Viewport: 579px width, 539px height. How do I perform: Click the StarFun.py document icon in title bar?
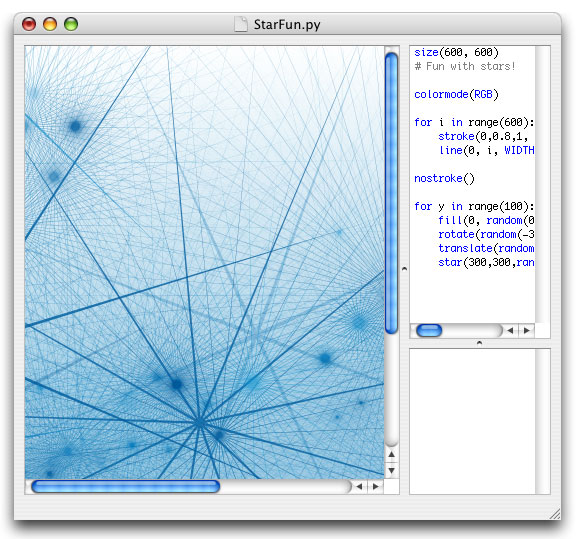[x=241, y=24]
